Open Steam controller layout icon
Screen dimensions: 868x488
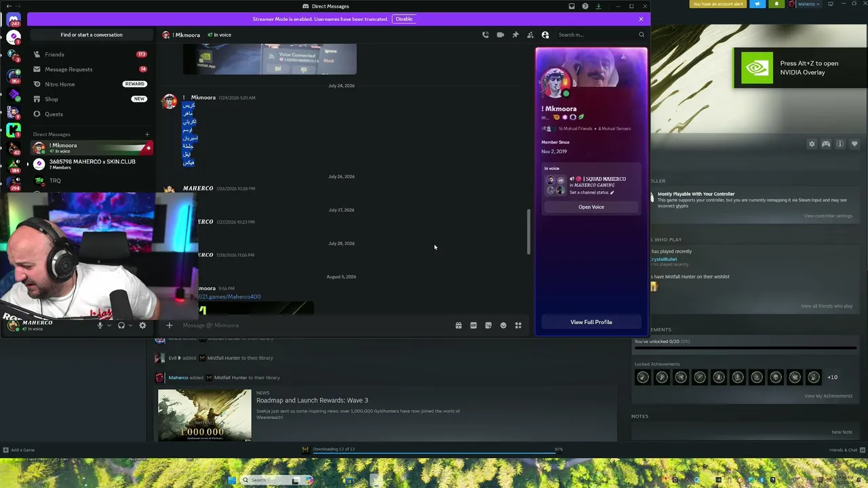[826, 144]
